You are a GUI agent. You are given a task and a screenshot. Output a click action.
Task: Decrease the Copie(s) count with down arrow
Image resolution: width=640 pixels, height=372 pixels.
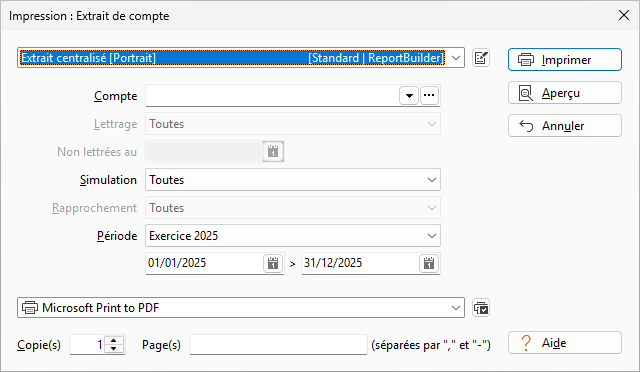click(x=114, y=349)
